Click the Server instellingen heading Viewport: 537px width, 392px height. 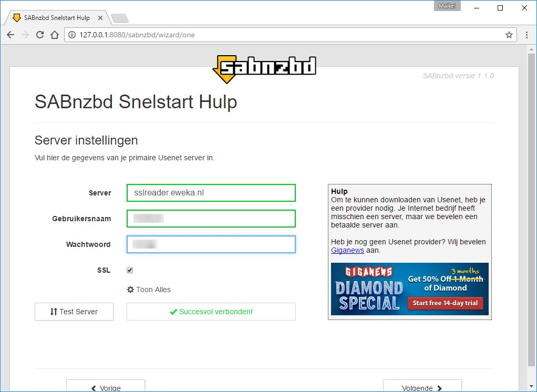[86, 140]
